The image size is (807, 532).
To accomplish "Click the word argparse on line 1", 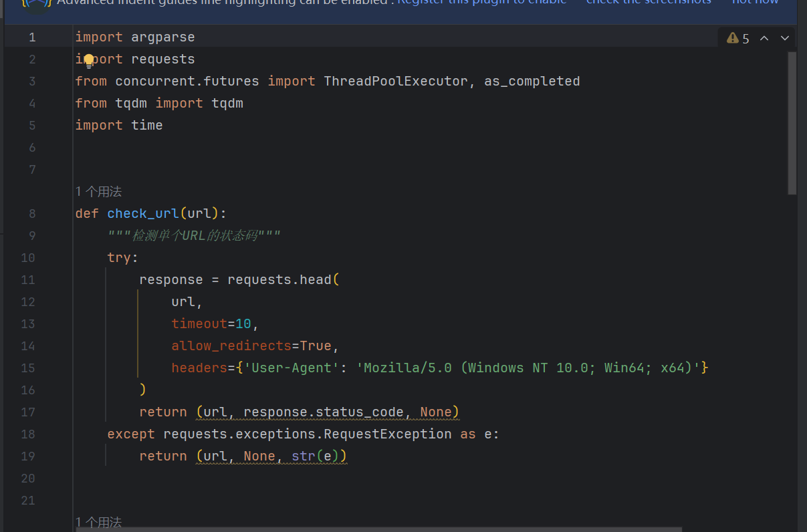I will 162,37.
